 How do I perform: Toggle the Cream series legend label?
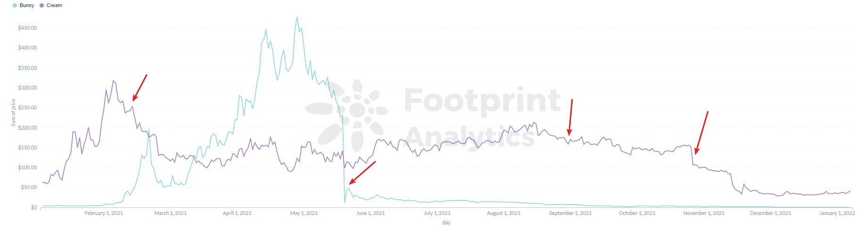[x=54, y=6]
